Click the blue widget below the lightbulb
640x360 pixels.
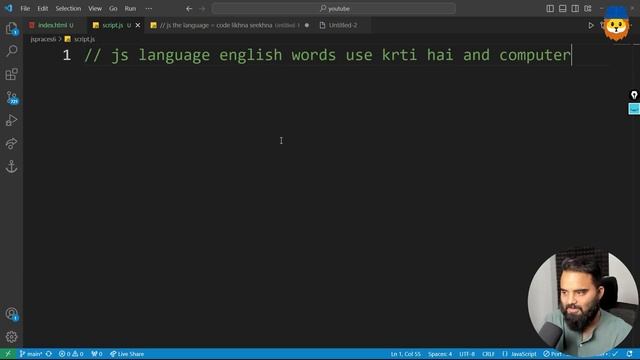point(634,109)
